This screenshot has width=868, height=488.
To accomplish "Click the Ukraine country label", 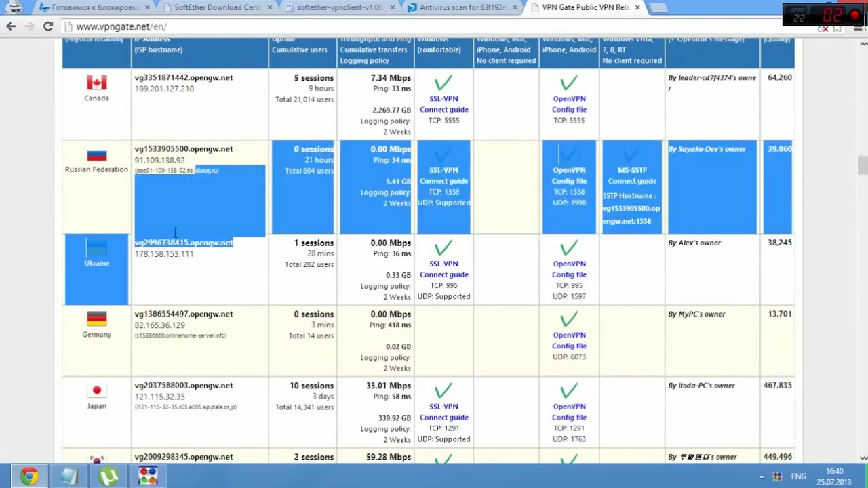I will 96,263.
